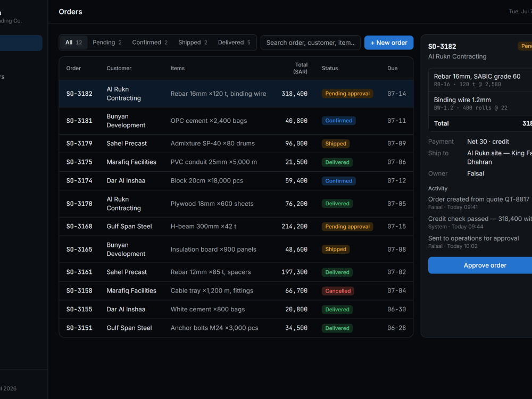Image resolution: width=532 pixels, height=399 pixels.
Task: Open order SO-3182 row
Action: point(236,94)
